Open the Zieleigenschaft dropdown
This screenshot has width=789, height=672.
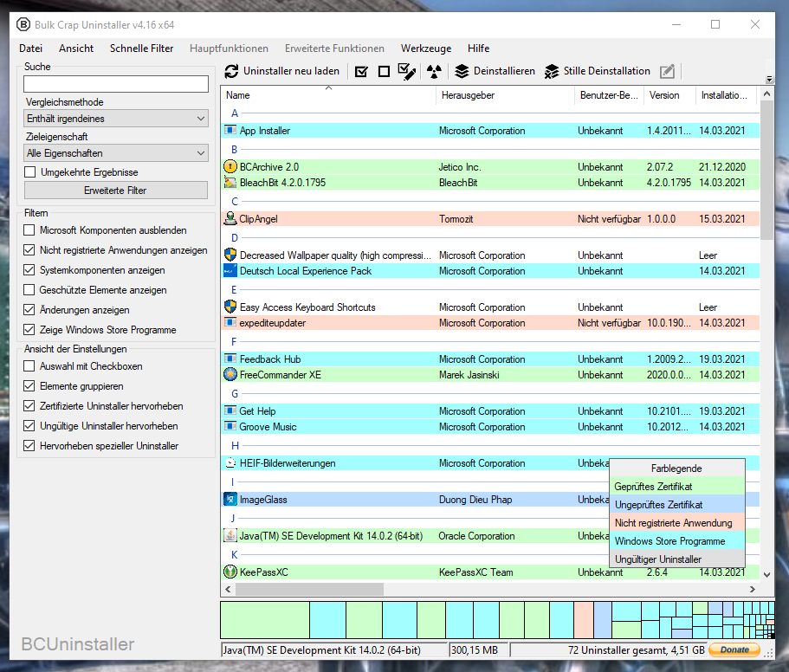pos(116,153)
